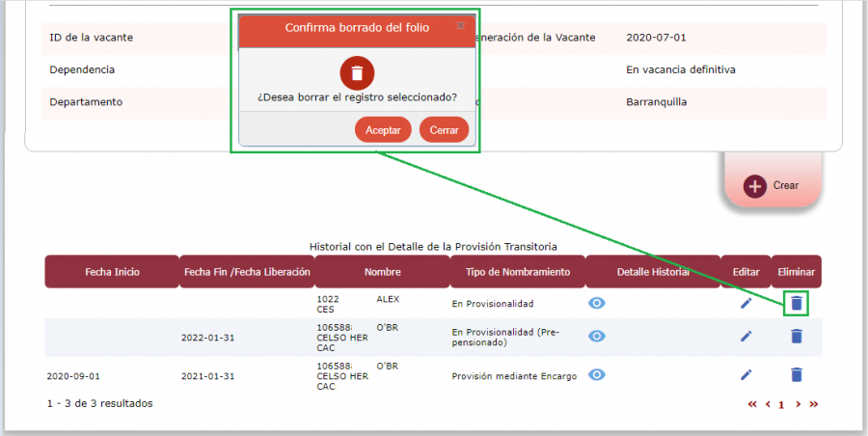View history detail of Pre-pensionado row
868x436 pixels.
pos(597,336)
